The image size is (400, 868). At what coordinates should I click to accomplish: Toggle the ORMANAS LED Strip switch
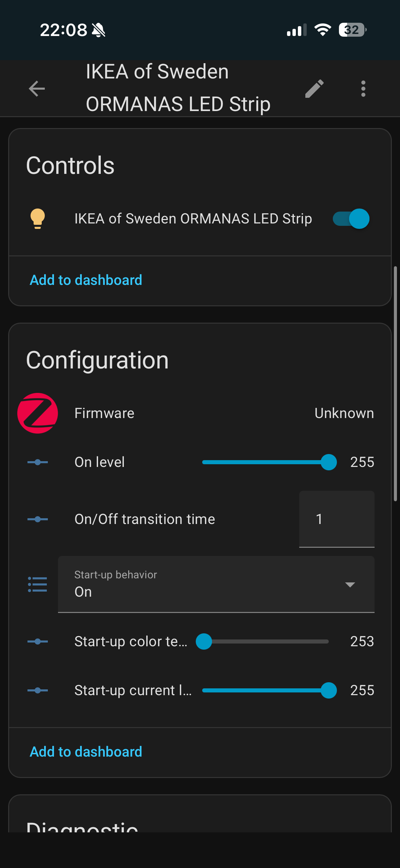[351, 219]
